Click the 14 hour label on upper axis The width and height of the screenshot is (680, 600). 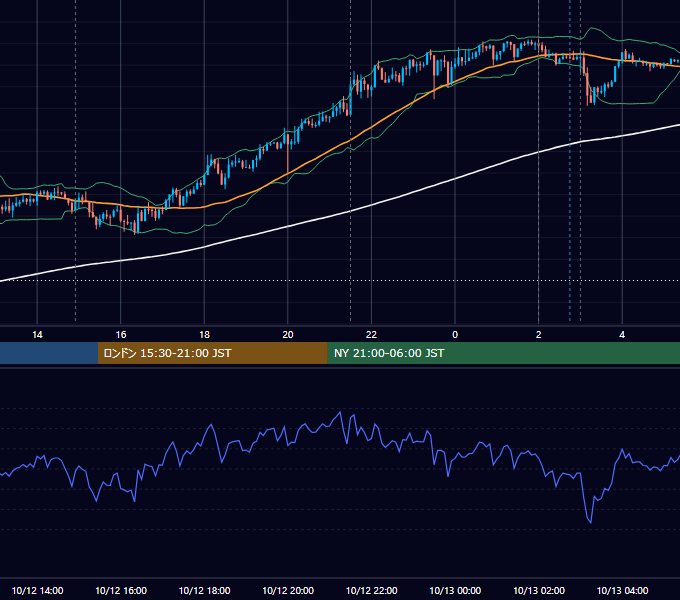pyautogui.click(x=37, y=335)
